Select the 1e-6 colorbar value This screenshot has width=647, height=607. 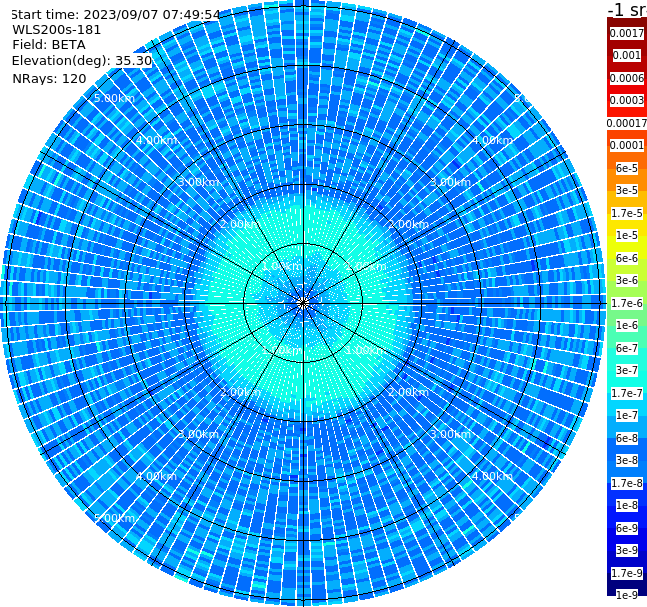pos(627,325)
